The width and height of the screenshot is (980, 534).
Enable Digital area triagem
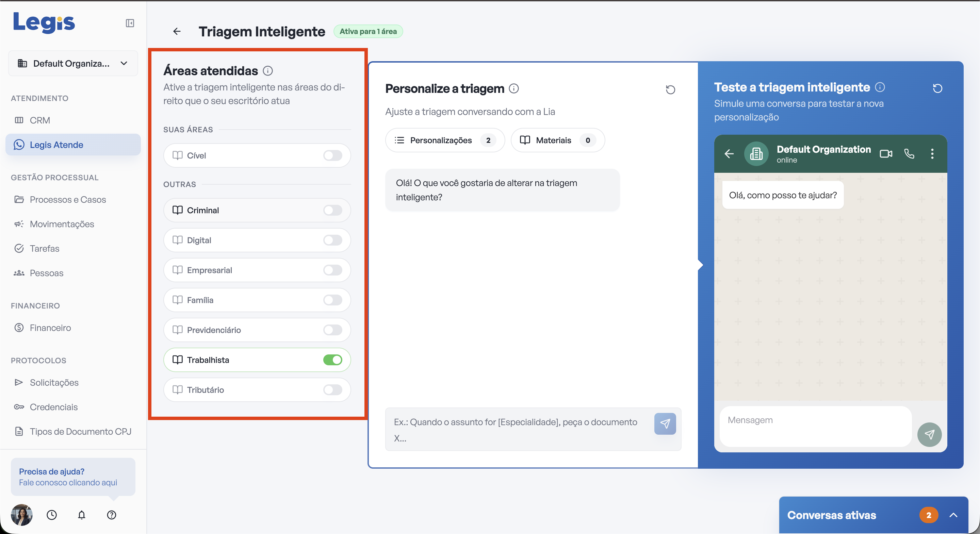pos(332,240)
